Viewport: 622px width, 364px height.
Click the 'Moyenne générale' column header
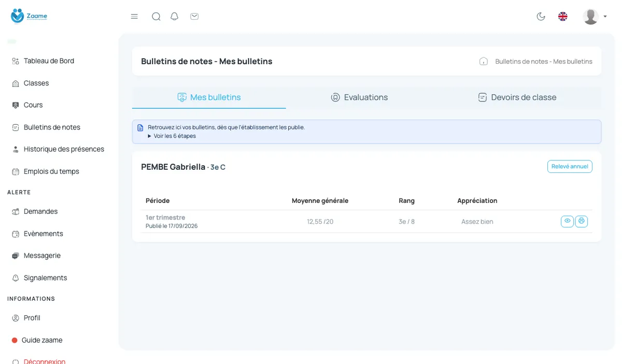pyautogui.click(x=320, y=201)
